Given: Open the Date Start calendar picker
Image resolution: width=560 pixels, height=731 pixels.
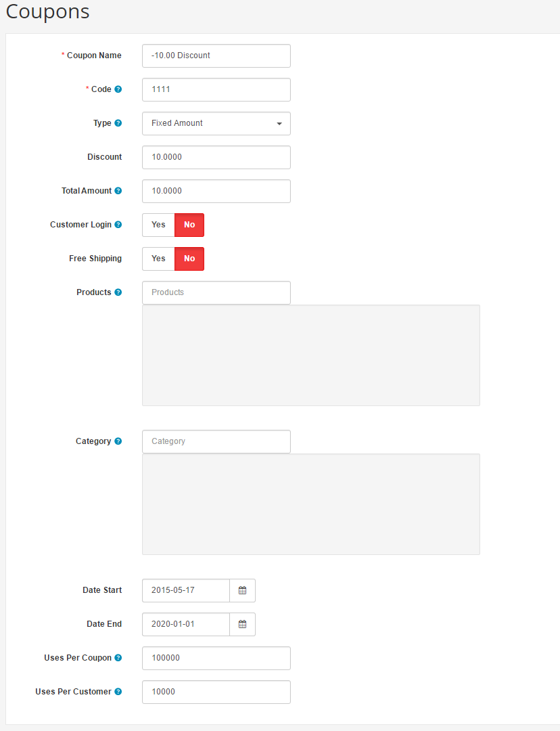Looking at the screenshot, I should tap(242, 590).
